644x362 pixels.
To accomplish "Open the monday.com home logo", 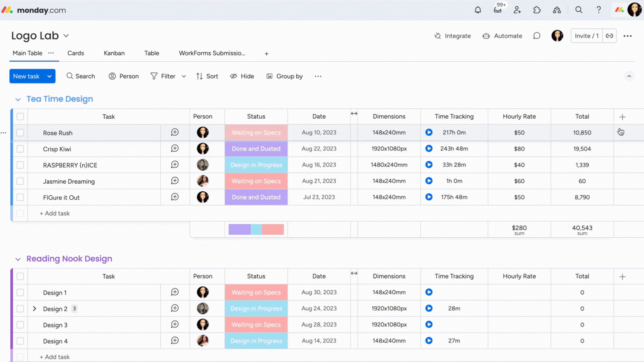I will (34, 10).
